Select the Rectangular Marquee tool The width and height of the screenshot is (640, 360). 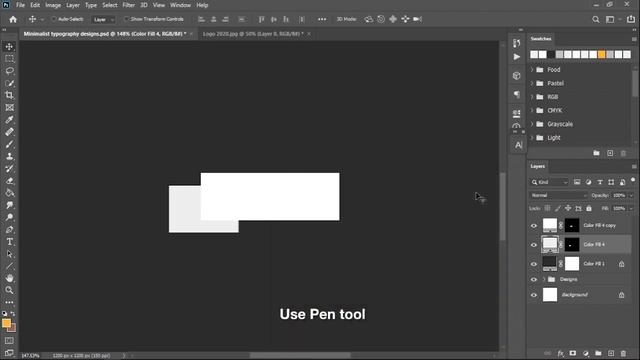tap(9, 59)
